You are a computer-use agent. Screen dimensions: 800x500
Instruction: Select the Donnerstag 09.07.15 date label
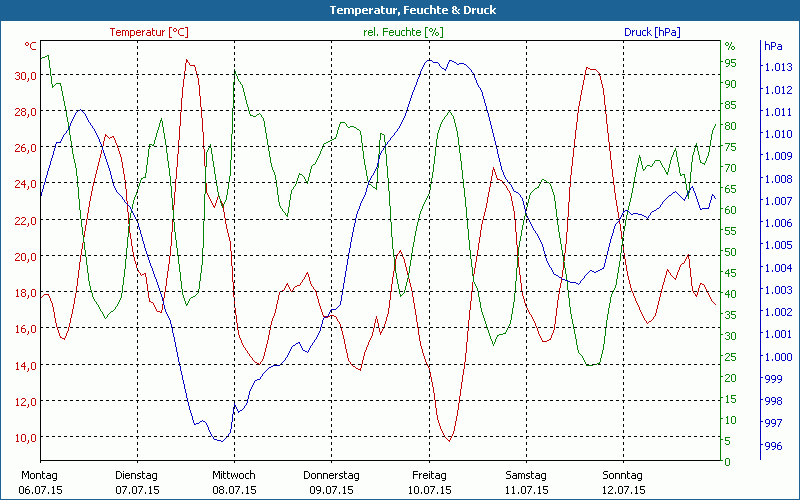click(331, 483)
